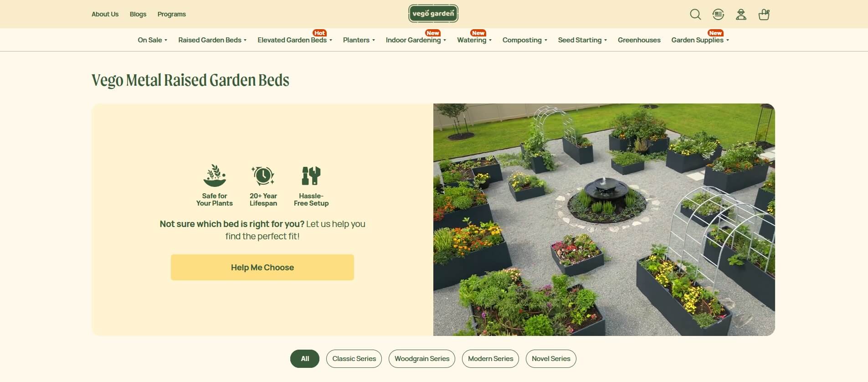
Task: Open the Garden Supplies dropdown
Action: click(700, 40)
